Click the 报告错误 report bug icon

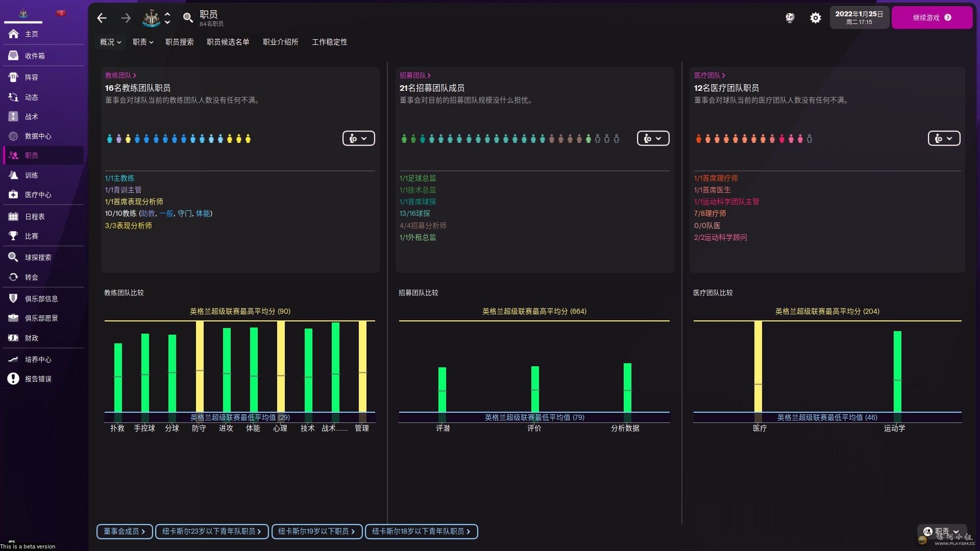point(13,379)
